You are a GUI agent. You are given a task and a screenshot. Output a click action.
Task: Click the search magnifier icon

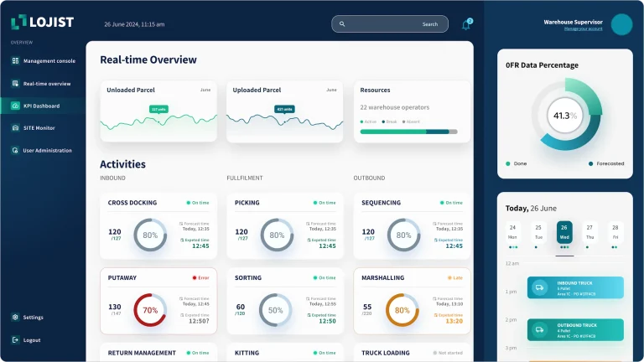[342, 23]
